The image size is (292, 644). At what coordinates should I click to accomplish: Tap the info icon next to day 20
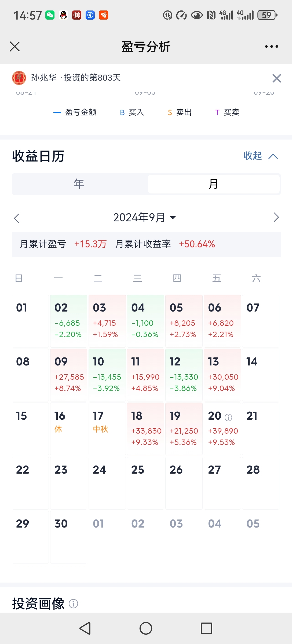228,417
